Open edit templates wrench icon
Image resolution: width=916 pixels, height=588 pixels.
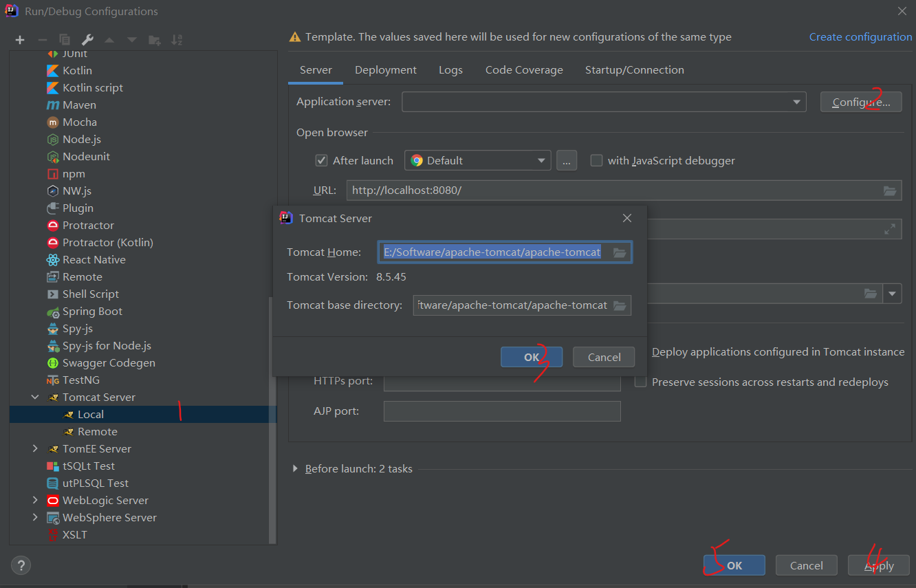(87, 40)
